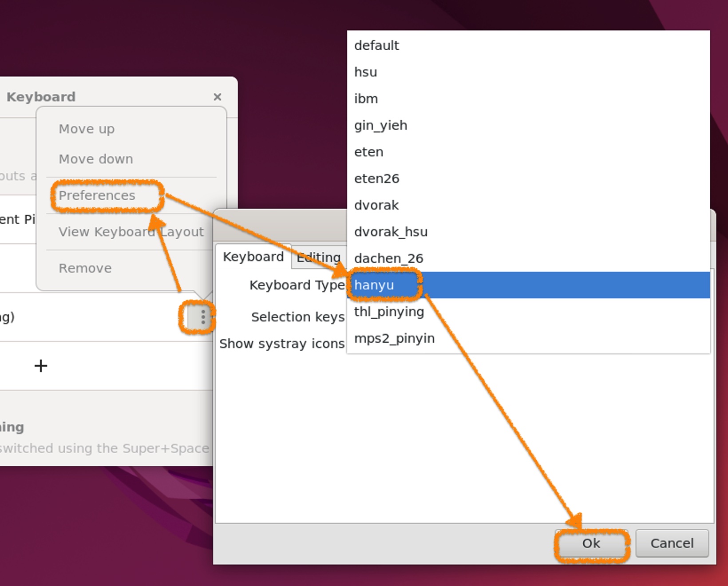
Task: Click Remove in the popup menu
Action: tap(85, 268)
